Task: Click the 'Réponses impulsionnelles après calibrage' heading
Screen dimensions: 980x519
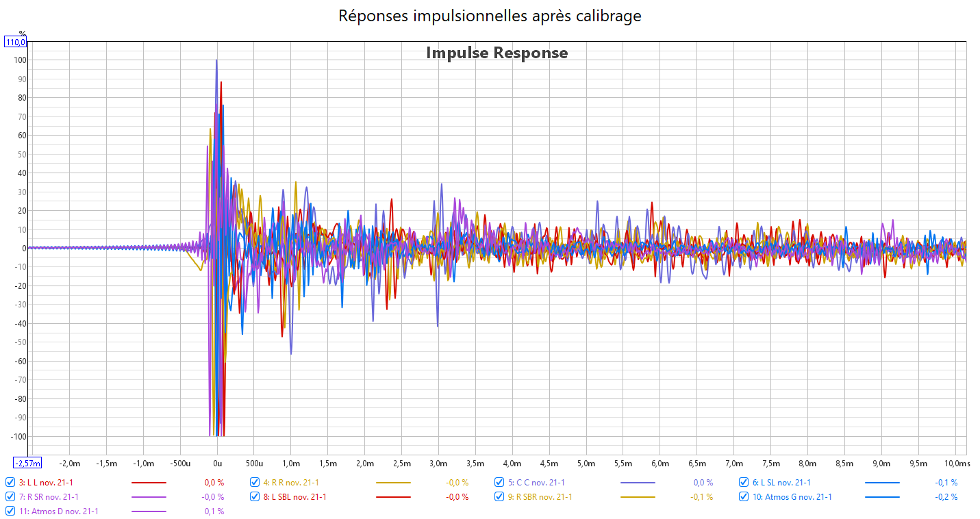Action: point(490,16)
